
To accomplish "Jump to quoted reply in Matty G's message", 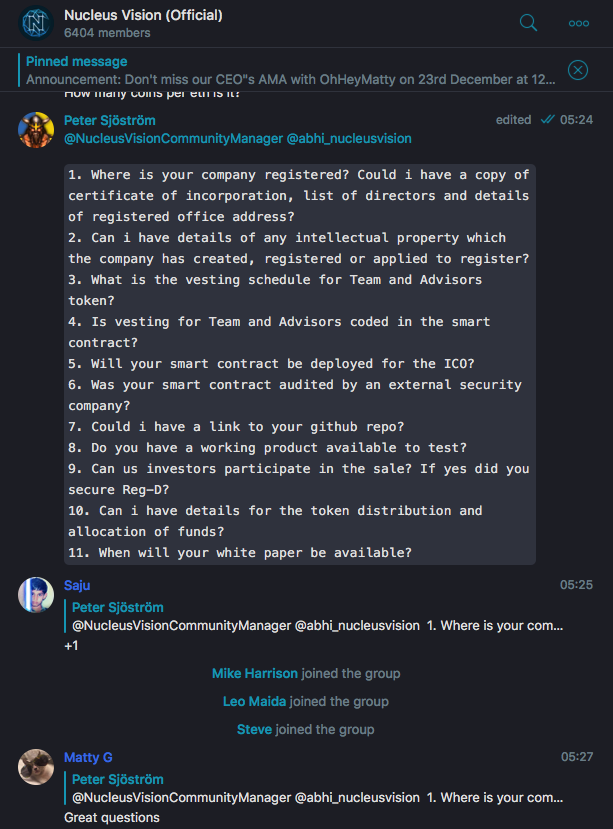I will 316,788.
